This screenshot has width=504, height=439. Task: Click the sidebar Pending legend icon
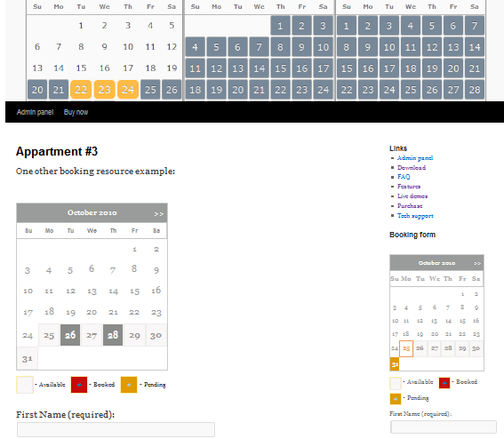tap(396, 399)
